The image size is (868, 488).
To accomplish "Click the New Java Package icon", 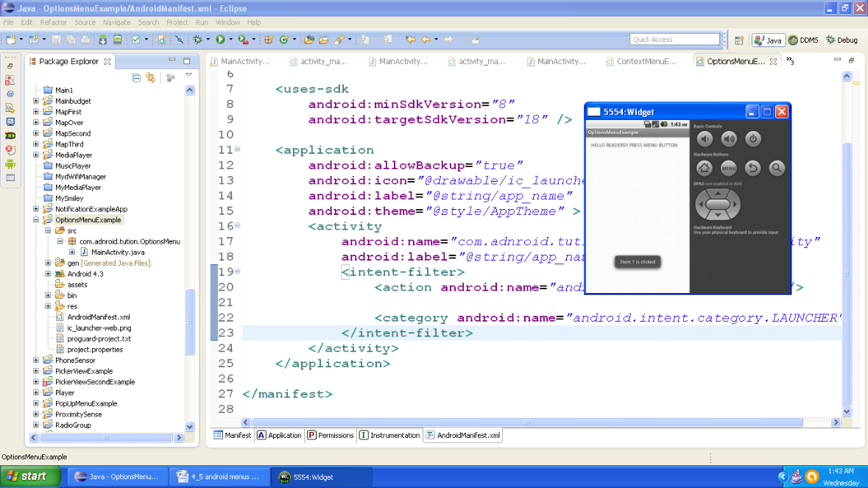I will coord(269,39).
